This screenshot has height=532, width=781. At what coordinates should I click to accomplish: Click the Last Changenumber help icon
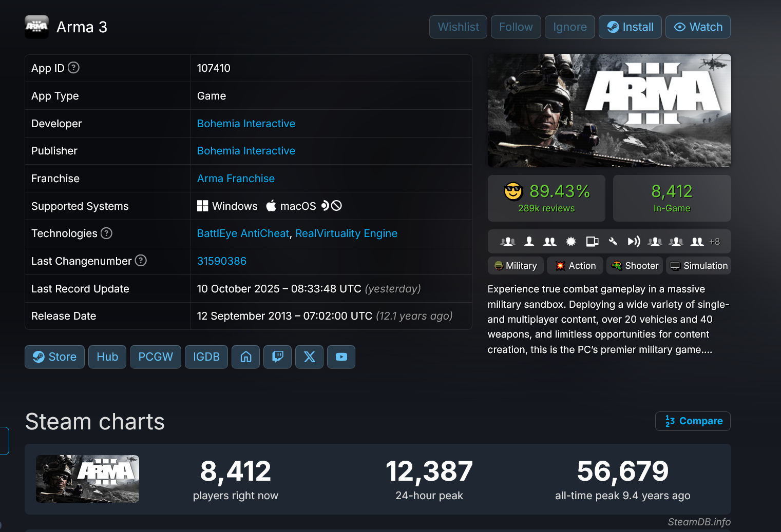click(x=141, y=261)
